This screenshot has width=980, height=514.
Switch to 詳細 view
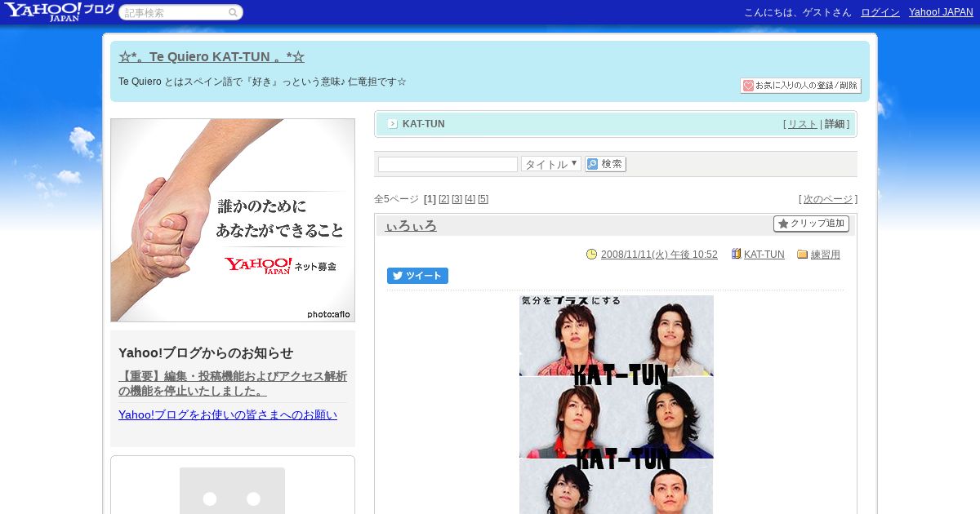835,124
